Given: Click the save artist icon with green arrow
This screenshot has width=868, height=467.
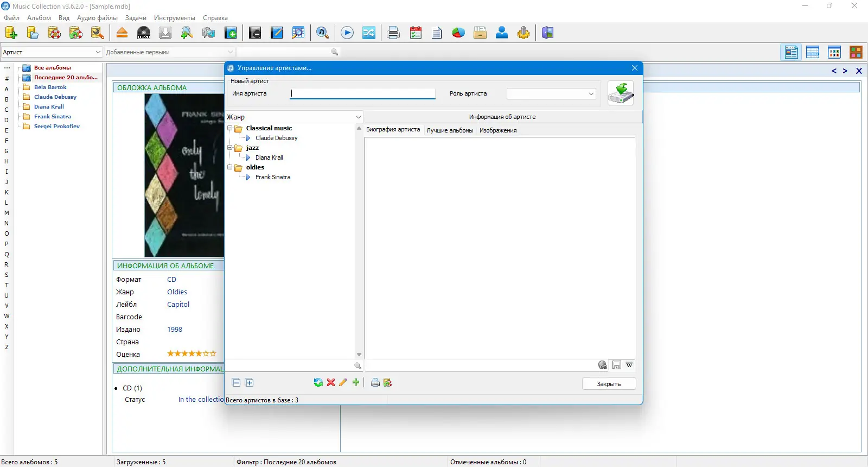Looking at the screenshot, I should (621, 93).
